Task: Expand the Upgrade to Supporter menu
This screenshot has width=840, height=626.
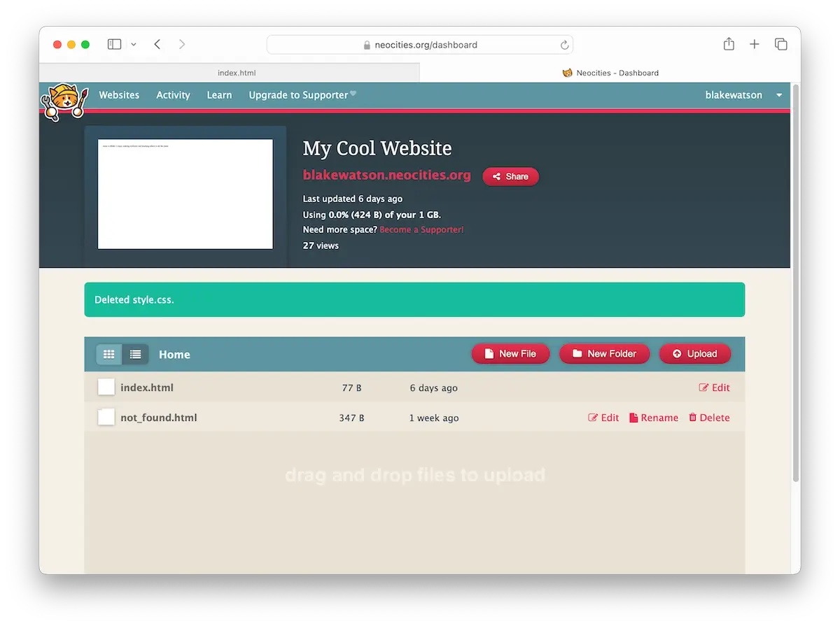Action: tap(299, 94)
